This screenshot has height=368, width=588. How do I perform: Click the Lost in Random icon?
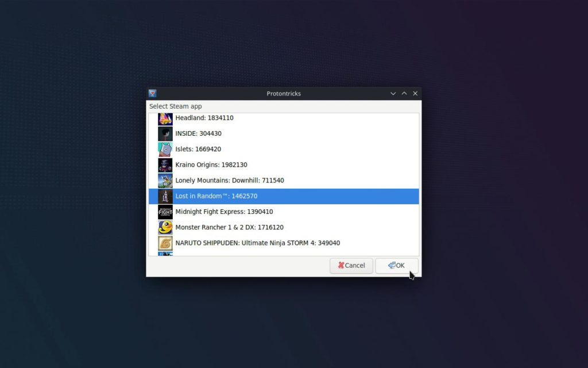point(165,196)
